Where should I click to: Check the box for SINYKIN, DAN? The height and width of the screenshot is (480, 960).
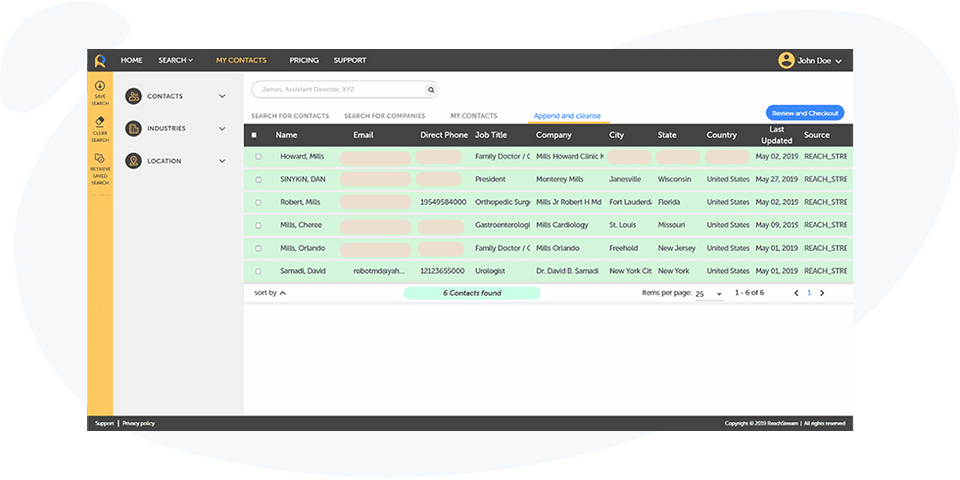point(258,179)
